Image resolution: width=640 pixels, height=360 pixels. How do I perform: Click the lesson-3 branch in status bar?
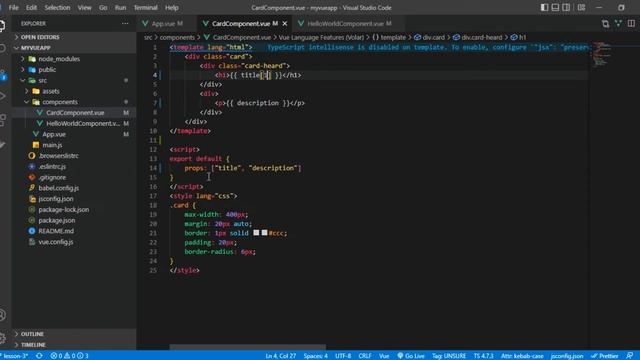tap(16, 356)
